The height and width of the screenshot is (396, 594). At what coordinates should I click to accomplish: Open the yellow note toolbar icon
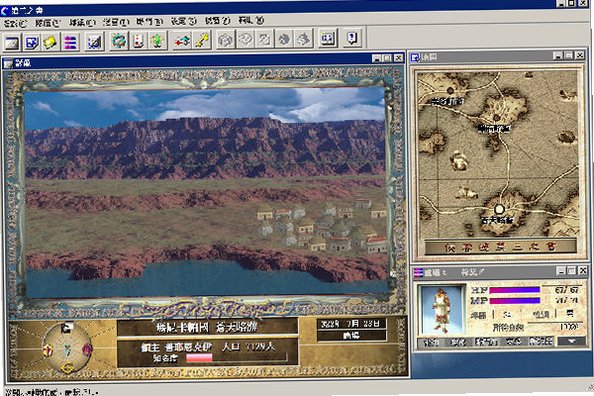point(51,42)
